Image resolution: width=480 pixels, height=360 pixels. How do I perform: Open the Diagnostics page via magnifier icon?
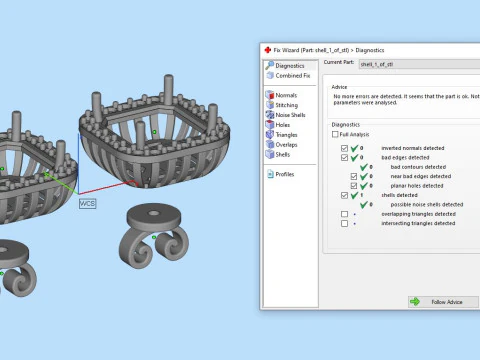[269, 65]
